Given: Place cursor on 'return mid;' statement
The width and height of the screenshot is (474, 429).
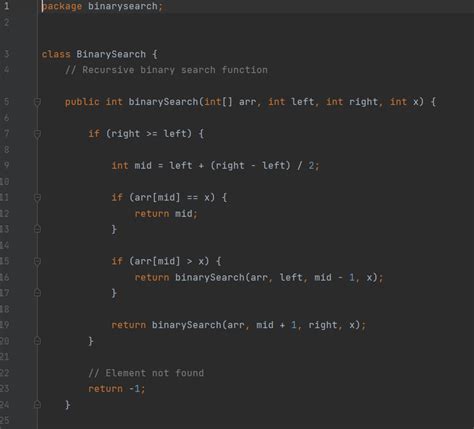Looking at the screenshot, I should coord(166,213).
